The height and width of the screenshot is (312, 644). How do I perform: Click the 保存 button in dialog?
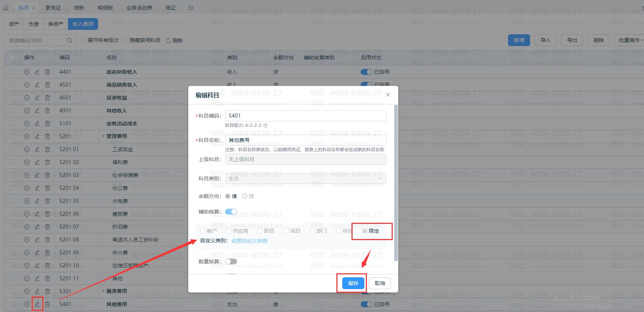click(x=353, y=283)
